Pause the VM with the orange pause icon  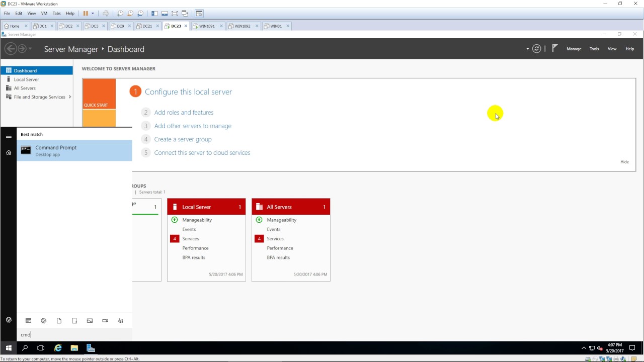point(86,13)
